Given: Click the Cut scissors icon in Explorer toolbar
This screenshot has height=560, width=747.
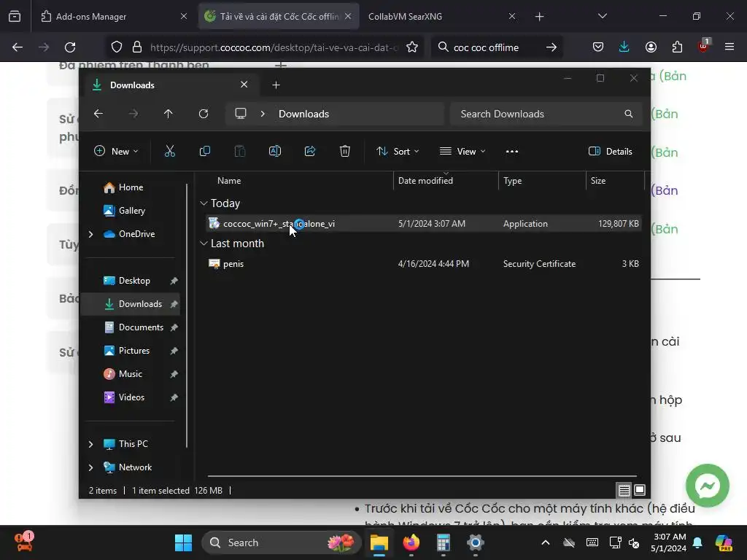Looking at the screenshot, I should pyautogui.click(x=170, y=152).
